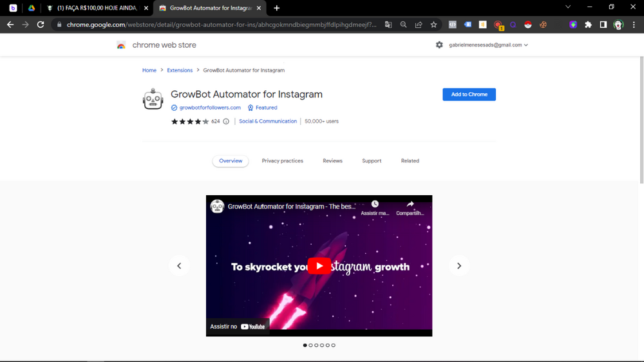Open the translate page icon in address bar
Screen dimensions: 644x362
point(388,24)
